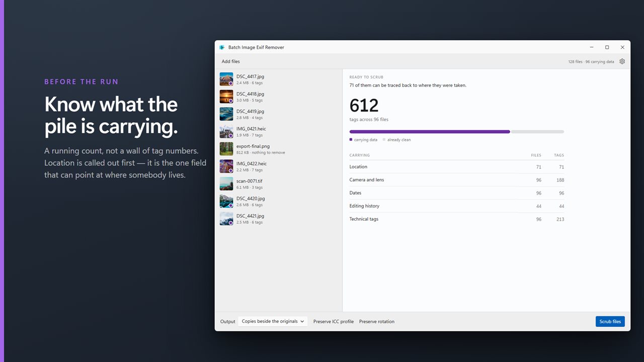The height and width of the screenshot is (362, 644).
Task: Click Add files in the toolbar
Action: point(231,61)
